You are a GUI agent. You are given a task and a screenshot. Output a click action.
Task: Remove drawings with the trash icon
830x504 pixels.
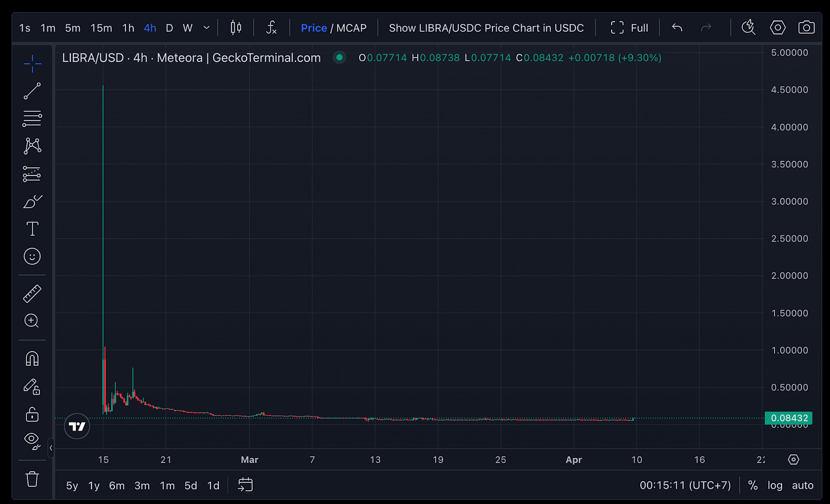coord(32,478)
